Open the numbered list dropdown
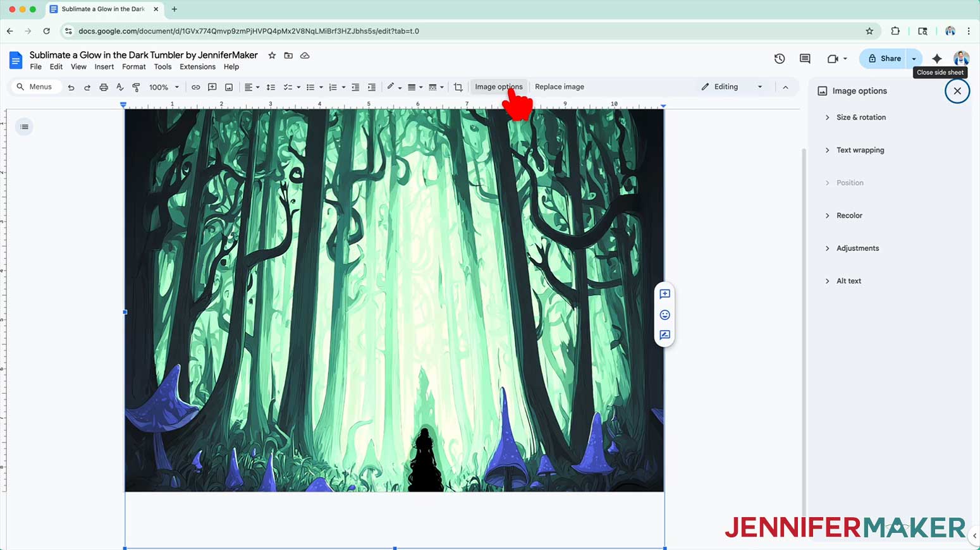 [336, 87]
